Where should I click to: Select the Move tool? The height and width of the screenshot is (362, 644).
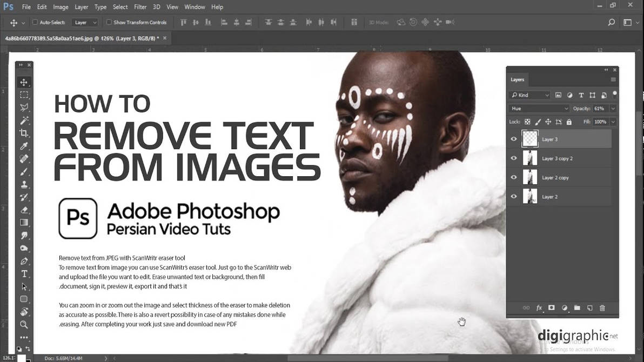tap(24, 82)
